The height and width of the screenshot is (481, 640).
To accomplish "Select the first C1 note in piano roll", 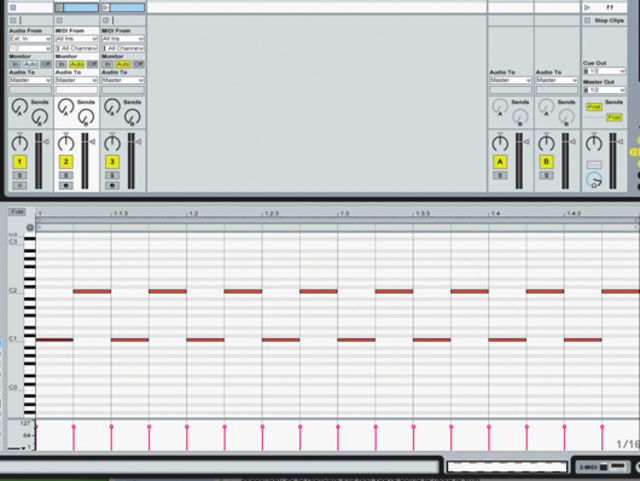I will pyautogui.click(x=54, y=340).
